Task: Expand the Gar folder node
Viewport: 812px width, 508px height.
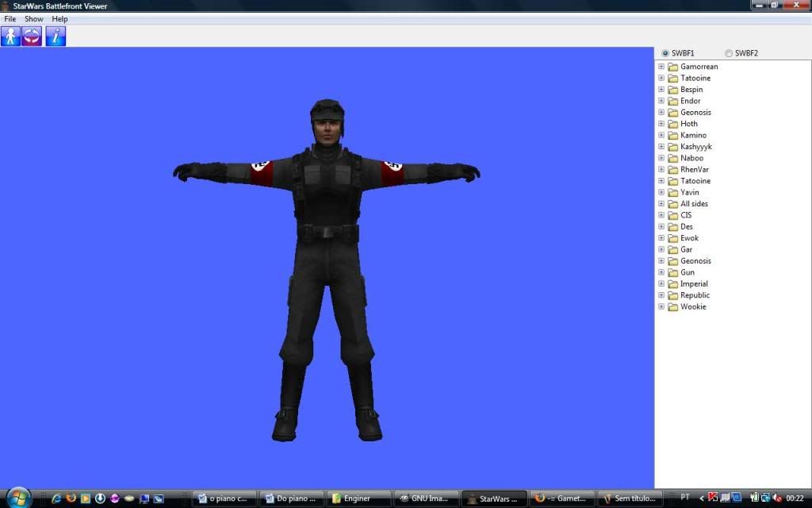Action: [661, 249]
